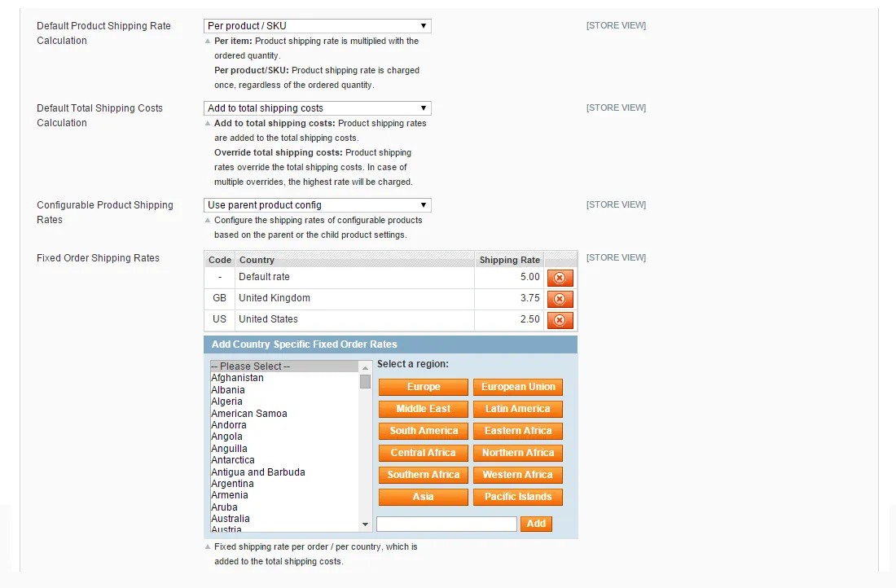Select the Asia region button

click(x=424, y=497)
